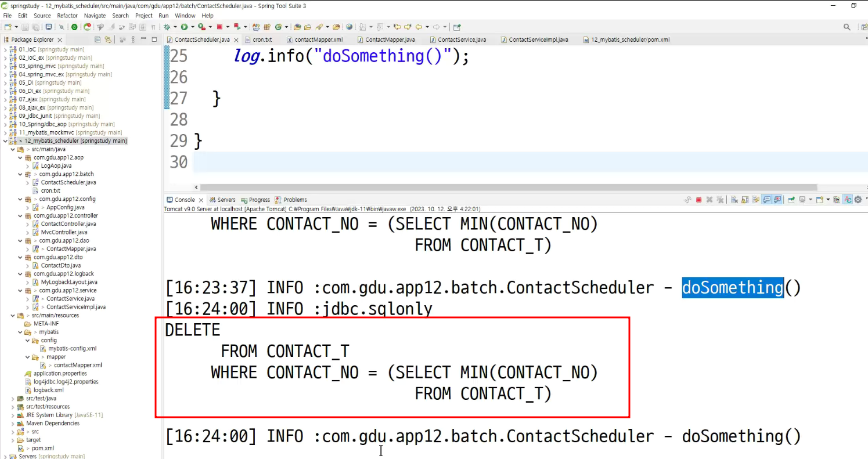Expand the 11_mybatis_mockmvc project
Viewport: 868px width, 459px height.
(6, 132)
